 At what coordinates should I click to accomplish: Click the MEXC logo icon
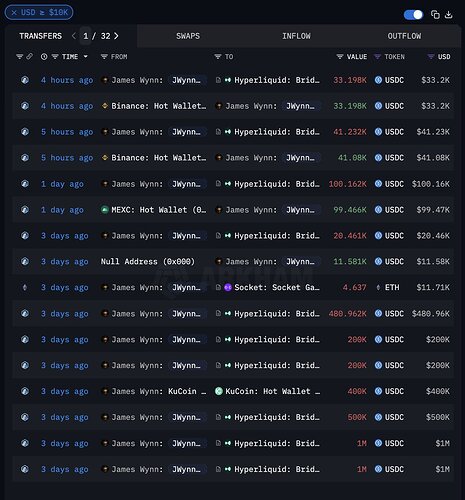click(105, 210)
